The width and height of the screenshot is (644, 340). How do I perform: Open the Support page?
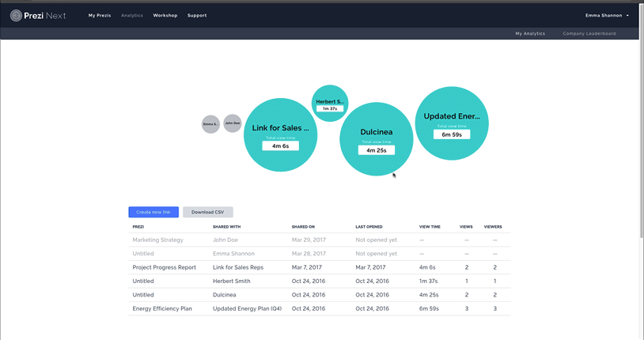(x=197, y=15)
